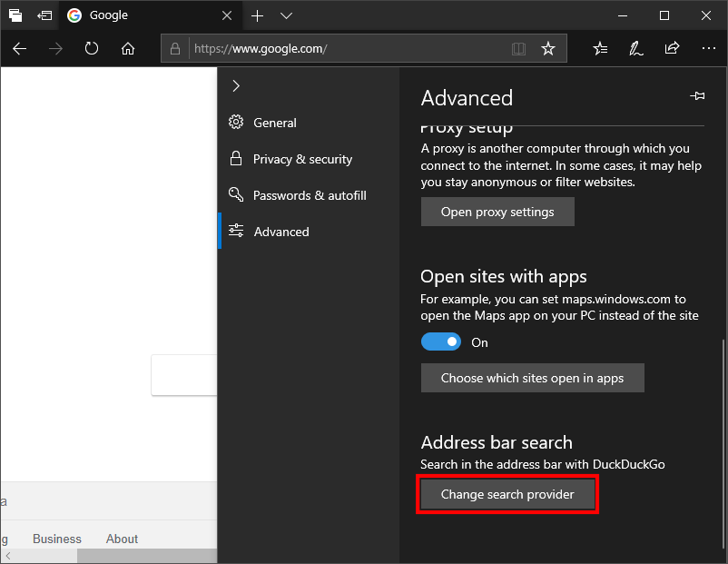
Task: Set tabs aside icon
Action: pos(44,15)
